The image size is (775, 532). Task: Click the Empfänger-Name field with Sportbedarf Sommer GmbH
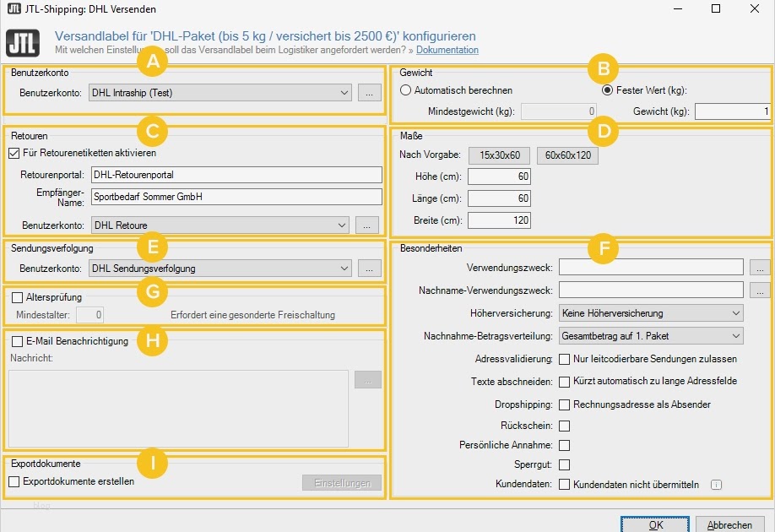(x=236, y=197)
